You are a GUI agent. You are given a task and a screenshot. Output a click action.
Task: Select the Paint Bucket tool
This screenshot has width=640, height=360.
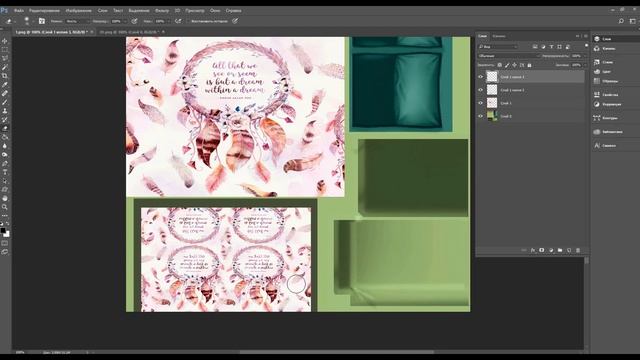click(x=5, y=137)
